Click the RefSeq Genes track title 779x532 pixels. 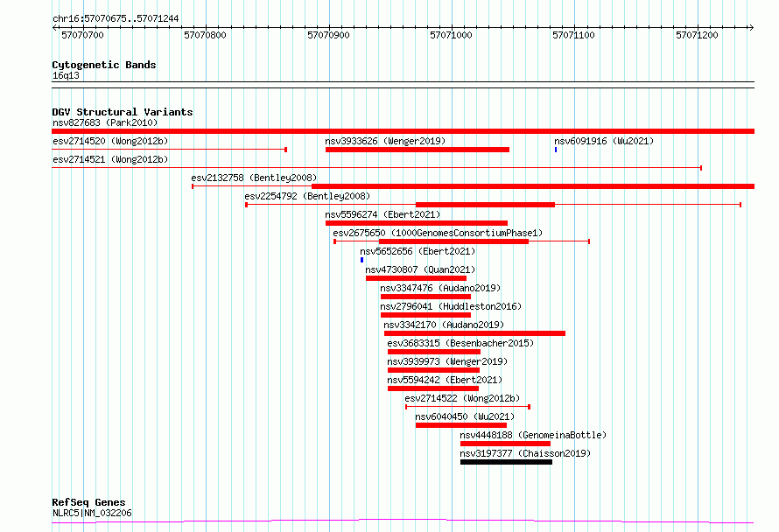pyautogui.click(x=88, y=502)
